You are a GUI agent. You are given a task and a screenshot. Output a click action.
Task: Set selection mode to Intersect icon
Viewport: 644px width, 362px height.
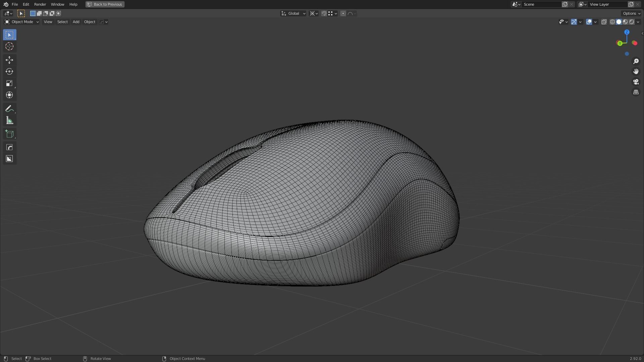58,13
